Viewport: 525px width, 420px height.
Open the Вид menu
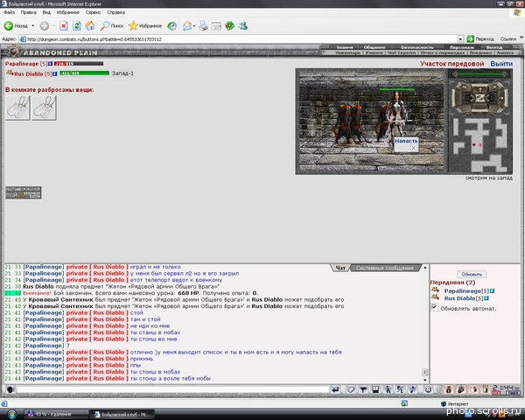tap(46, 12)
